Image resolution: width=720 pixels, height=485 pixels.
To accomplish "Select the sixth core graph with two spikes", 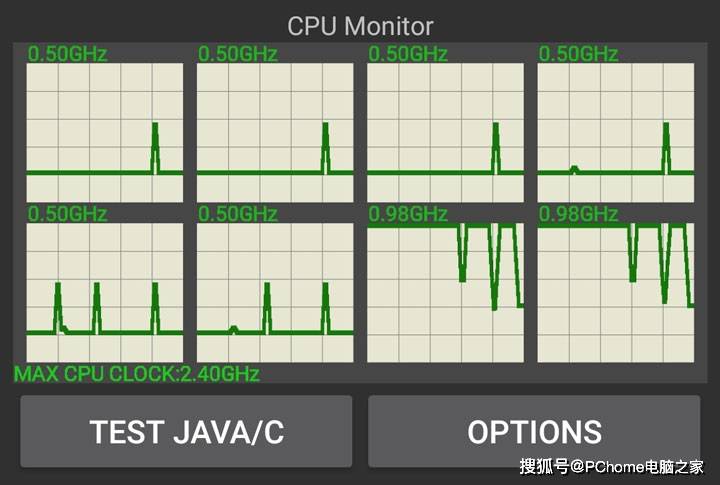I will point(275,292).
